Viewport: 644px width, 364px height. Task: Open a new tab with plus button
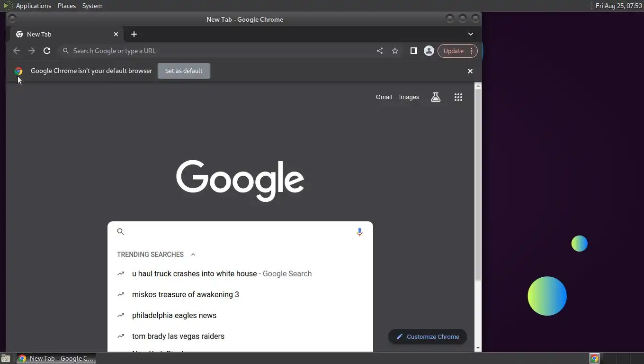pyautogui.click(x=134, y=34)
